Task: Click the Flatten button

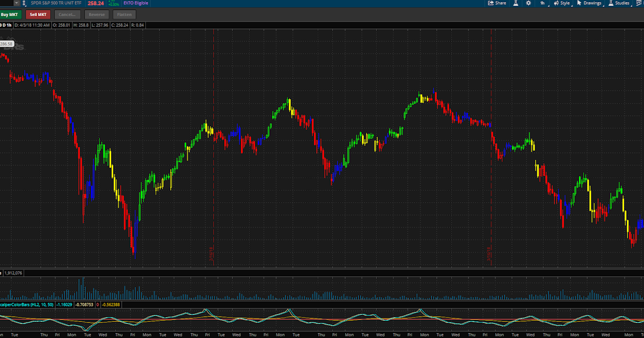Action: pyautogui.click(x=124, y=14)
